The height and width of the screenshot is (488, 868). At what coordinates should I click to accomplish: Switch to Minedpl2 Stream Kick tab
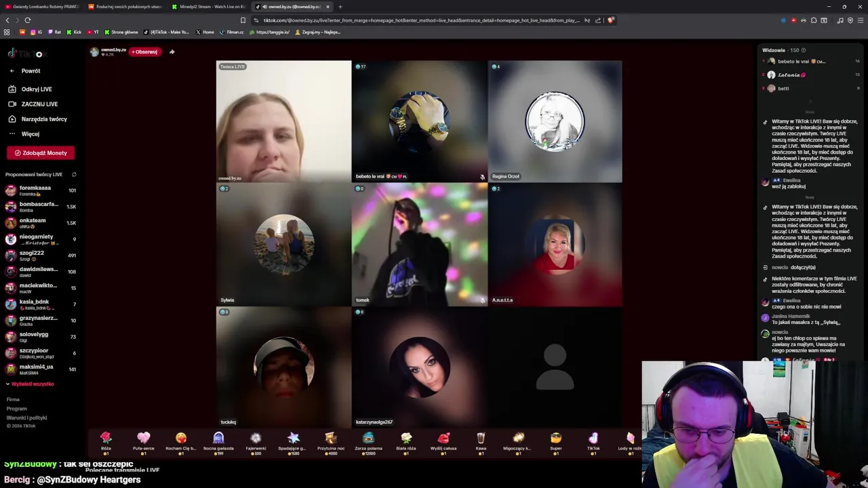tap(208, 7)
